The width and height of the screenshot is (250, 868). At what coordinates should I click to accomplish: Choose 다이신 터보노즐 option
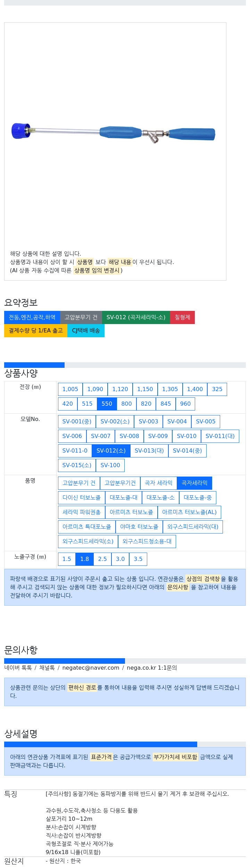point(82,498)
